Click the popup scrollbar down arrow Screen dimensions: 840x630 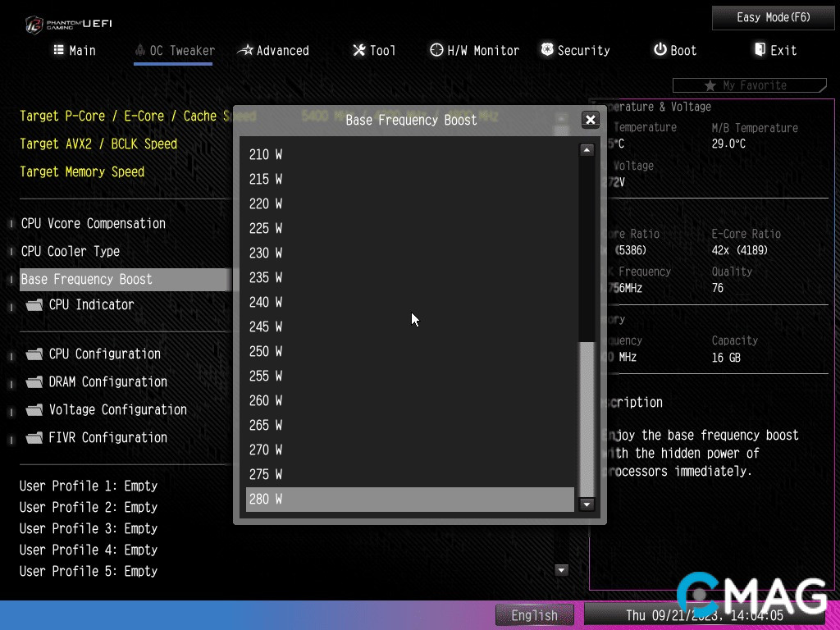[x=587, y=504]
